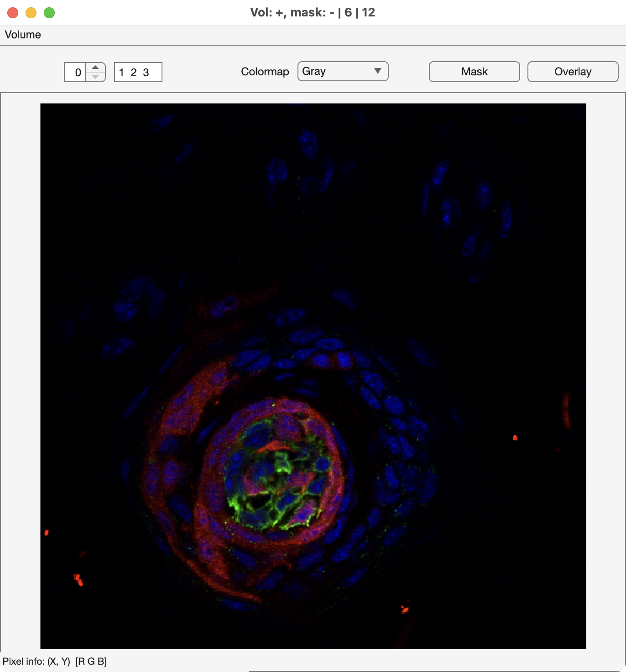
Task: Click the Mask button
Action: tap(474, 72)
